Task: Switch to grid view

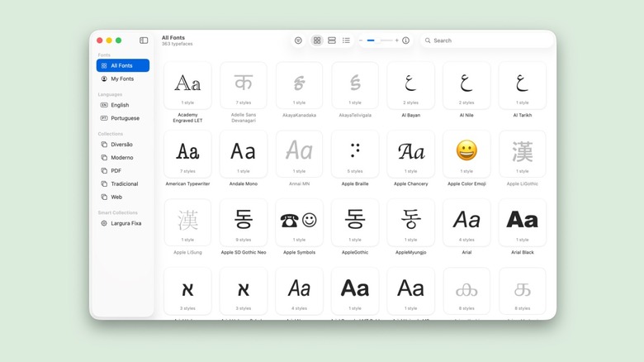Action: click(317, 40)
